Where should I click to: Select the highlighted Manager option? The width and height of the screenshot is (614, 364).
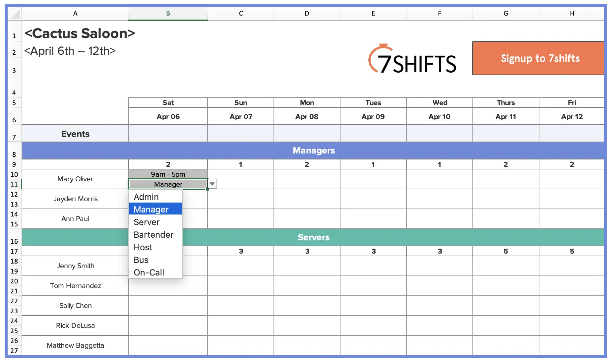pos(151,209)
